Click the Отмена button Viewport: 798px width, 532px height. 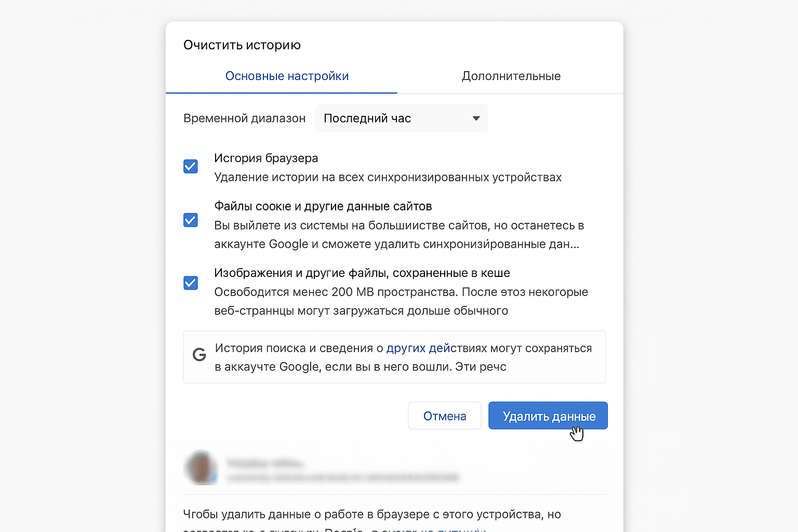pos(444,416)
